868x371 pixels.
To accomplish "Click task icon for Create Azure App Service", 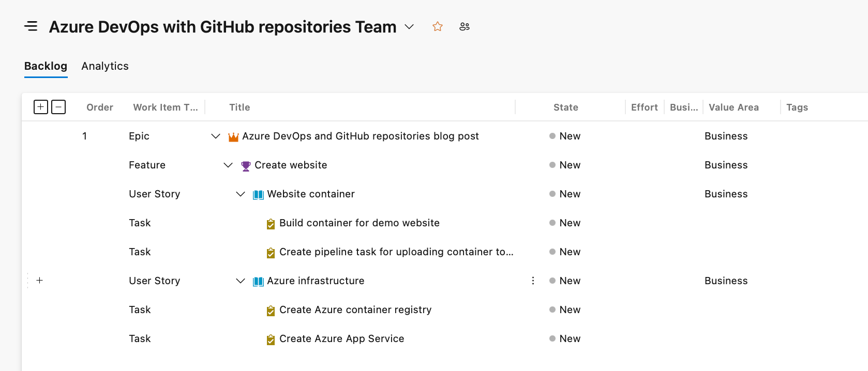I will tap(271, 339).
